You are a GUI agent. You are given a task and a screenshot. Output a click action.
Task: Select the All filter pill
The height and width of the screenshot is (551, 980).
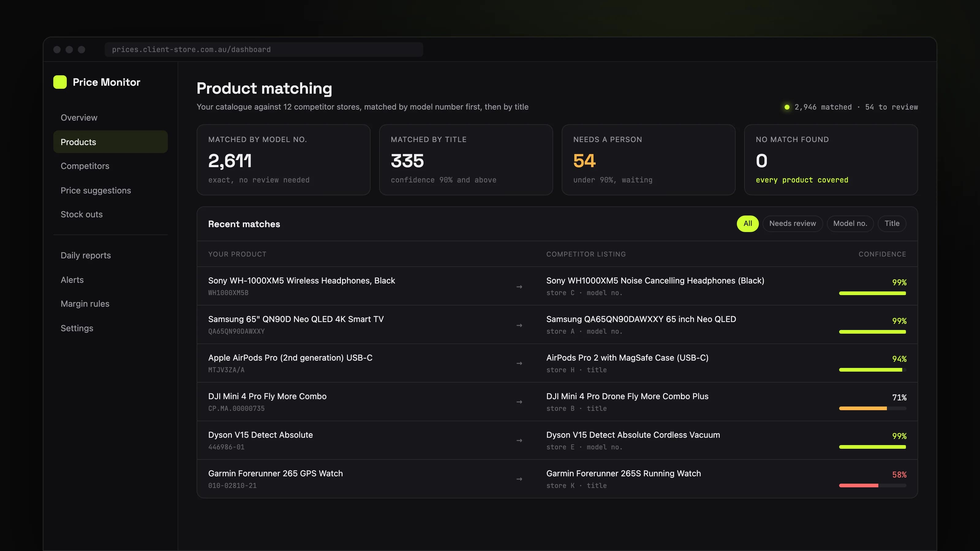[x=748, y=223]
